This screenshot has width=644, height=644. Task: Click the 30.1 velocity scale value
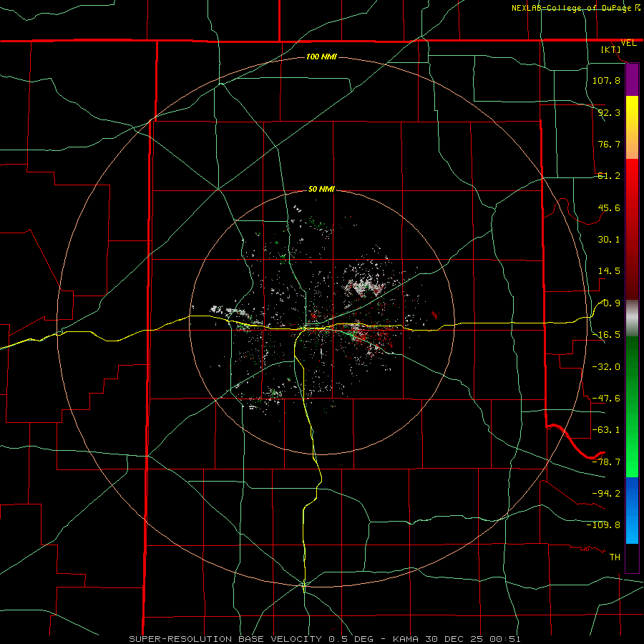click(609, 240)
